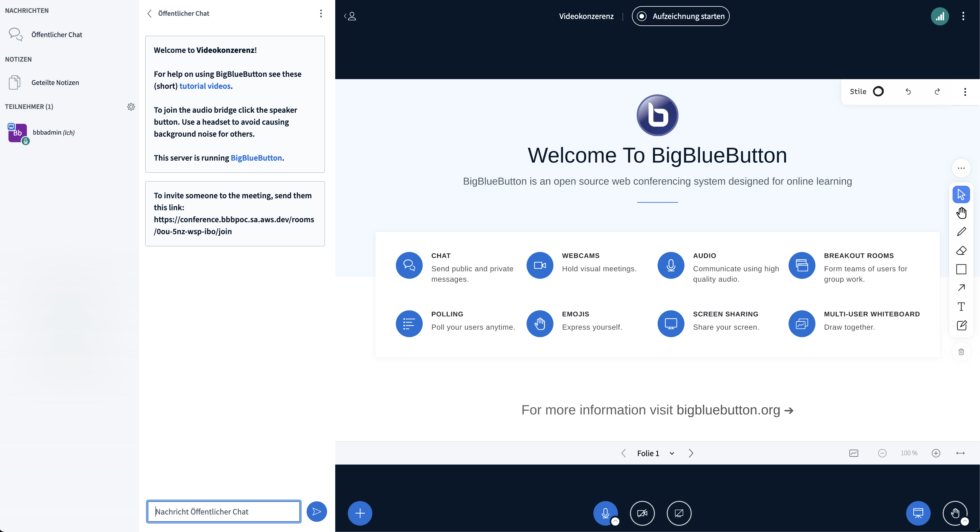Select Öffentlicher Chat in Nachrichten list
980x532 pixels.
click(x=56, y=35)
